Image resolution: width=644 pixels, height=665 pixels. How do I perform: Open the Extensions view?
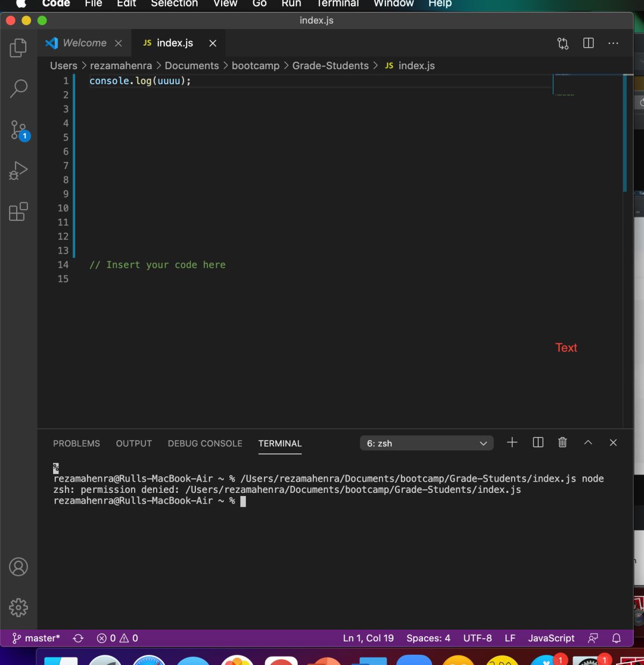pyautogui.click(x=18, y=211)
